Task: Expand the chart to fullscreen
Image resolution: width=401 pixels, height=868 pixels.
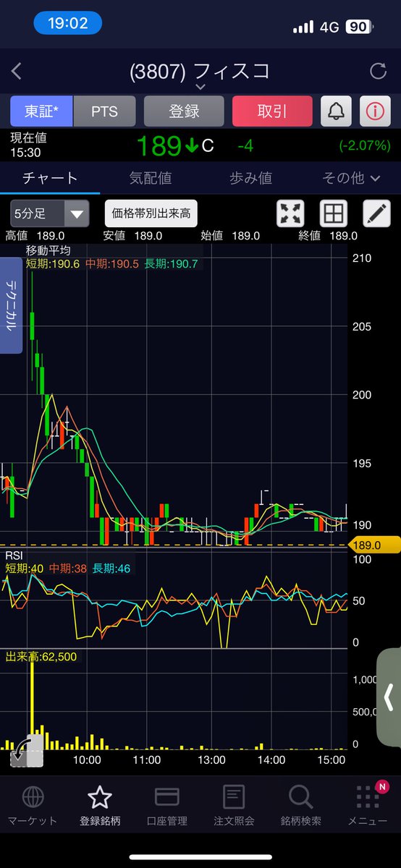Action: pyautogui.click(x=291, y=213)
